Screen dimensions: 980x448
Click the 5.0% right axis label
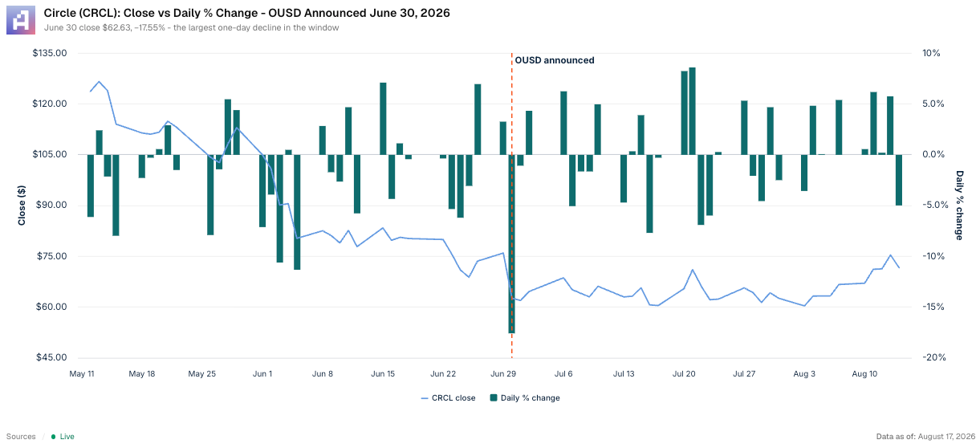[933, 104]
